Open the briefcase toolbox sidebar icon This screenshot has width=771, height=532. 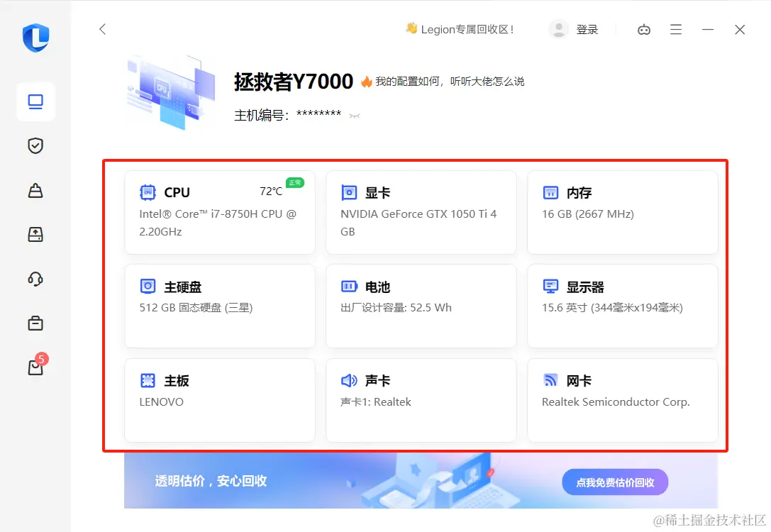point(35,323)
